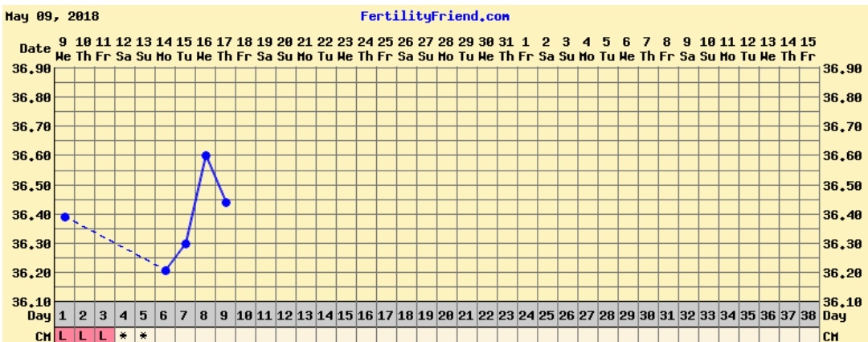
Task: Click the asterisk marker under day 5
Action: pos(143,336)
